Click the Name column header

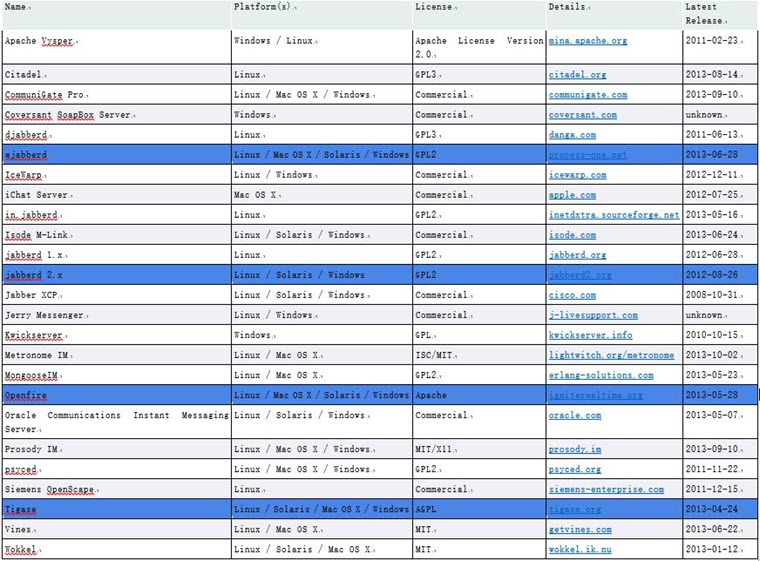tap(117, 15)
